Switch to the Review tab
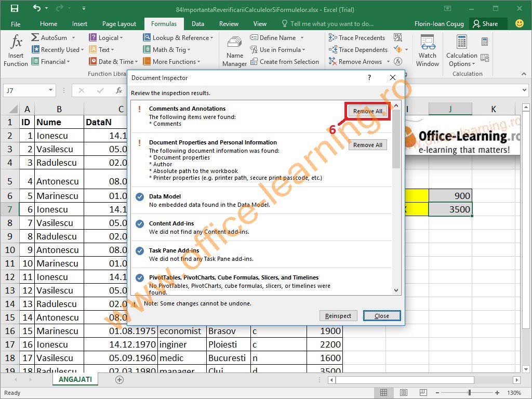Viewport: 532px width, 399px height. point(229,24)
